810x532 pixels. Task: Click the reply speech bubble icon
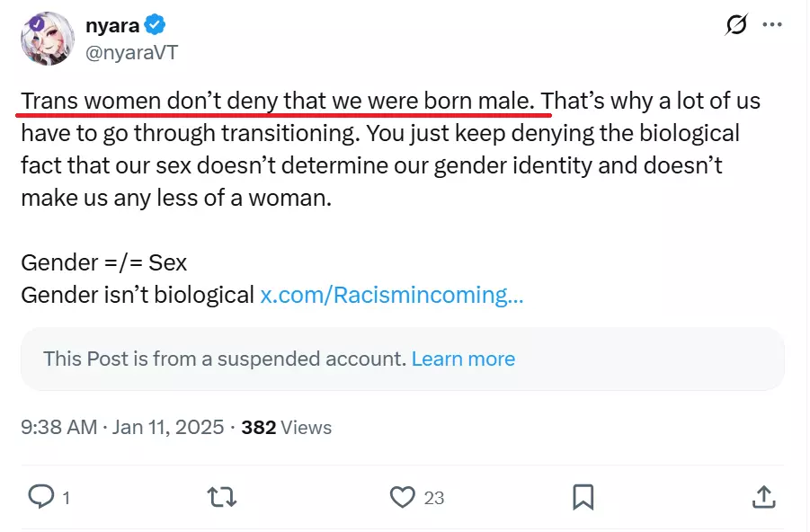tap(41, 496)
